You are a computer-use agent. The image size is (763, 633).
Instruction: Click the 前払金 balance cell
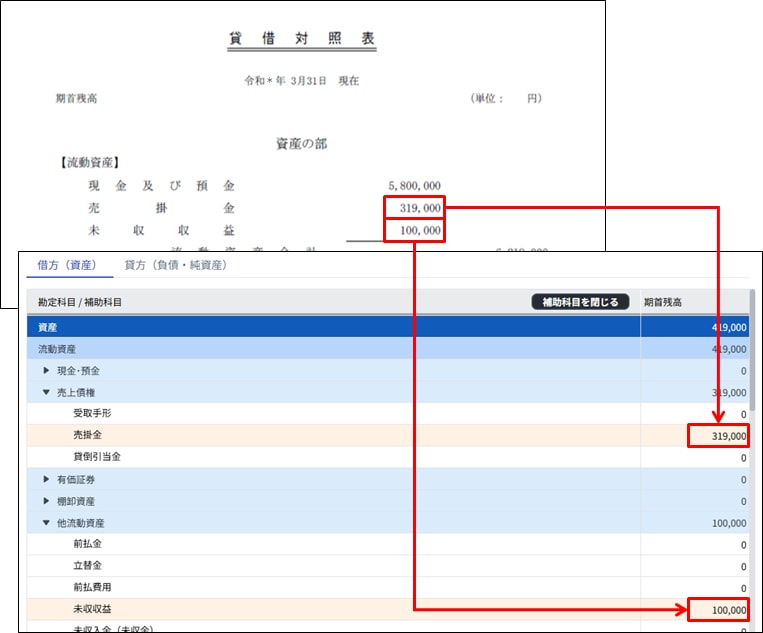click(696, 545)
